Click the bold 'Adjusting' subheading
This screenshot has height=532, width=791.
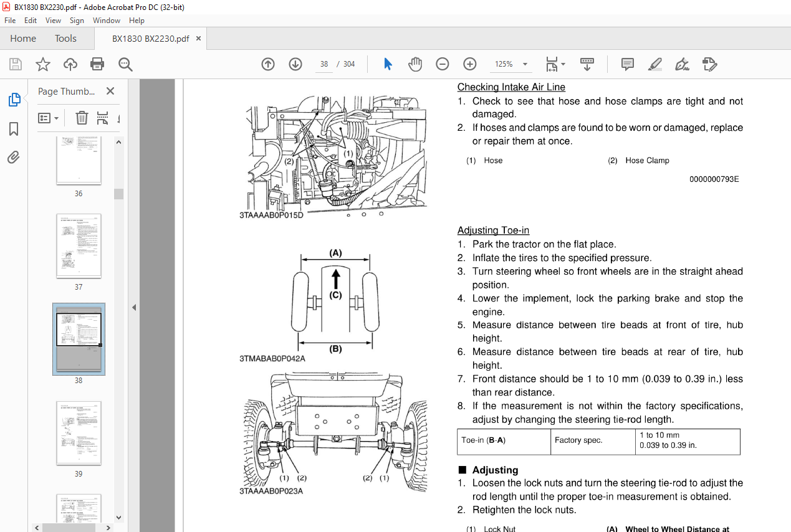pyautogui.click(x=495, y=470)
